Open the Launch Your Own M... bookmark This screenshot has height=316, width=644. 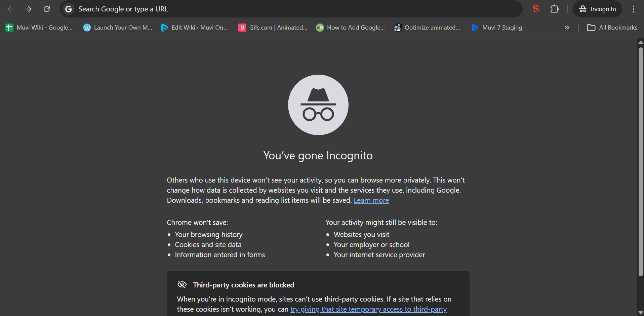118,28
